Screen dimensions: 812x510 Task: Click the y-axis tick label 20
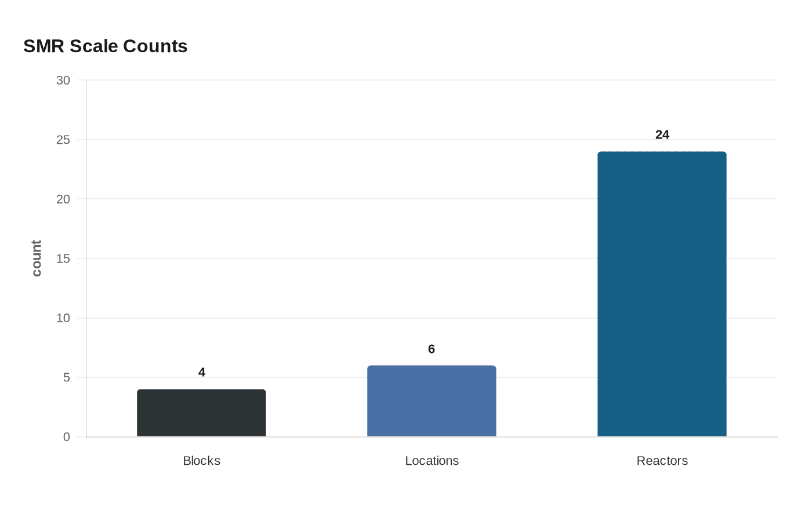(x=63, y=199)
